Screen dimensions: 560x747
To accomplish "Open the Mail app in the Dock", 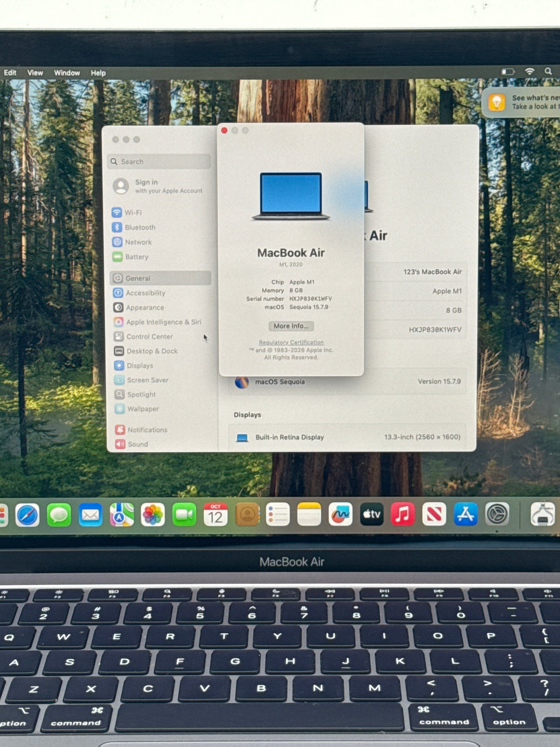I will 90,515.
